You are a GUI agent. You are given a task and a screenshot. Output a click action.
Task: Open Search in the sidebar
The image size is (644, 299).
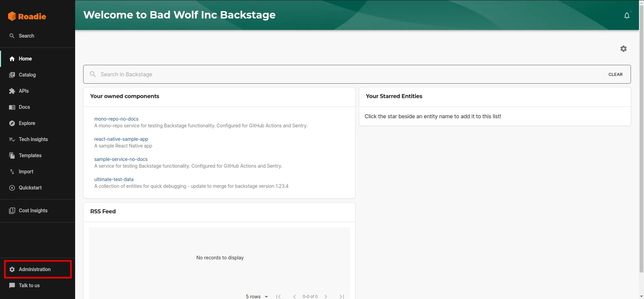click(x=26, y=36)
